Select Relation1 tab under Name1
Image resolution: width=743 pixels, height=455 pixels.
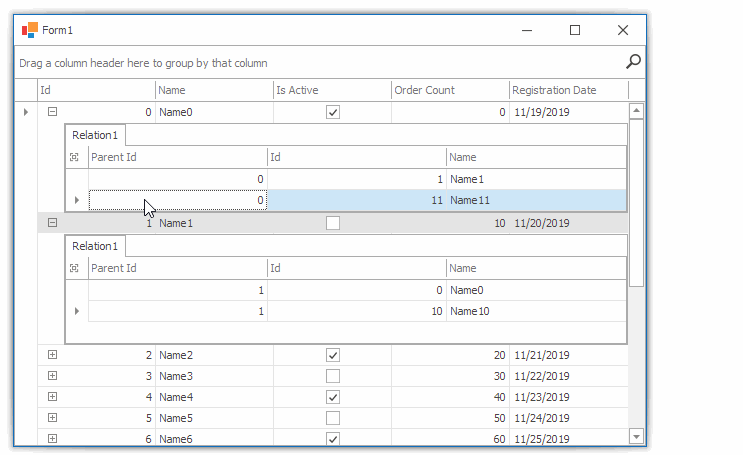95,246
